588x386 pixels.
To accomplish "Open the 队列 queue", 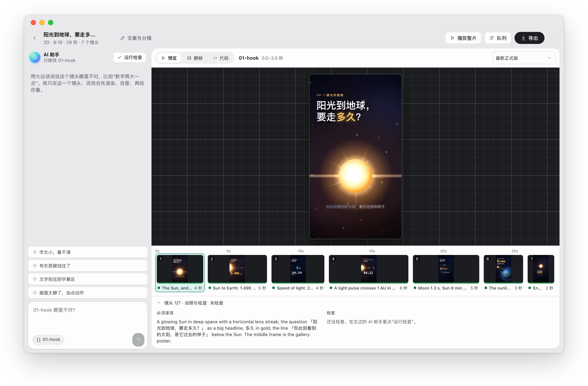I will pos(498,38).
